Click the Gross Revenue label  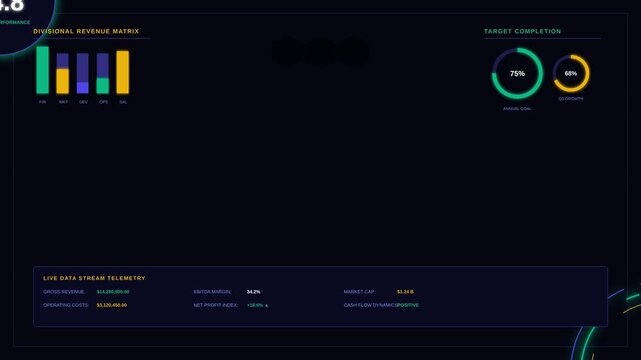point(64,292)
